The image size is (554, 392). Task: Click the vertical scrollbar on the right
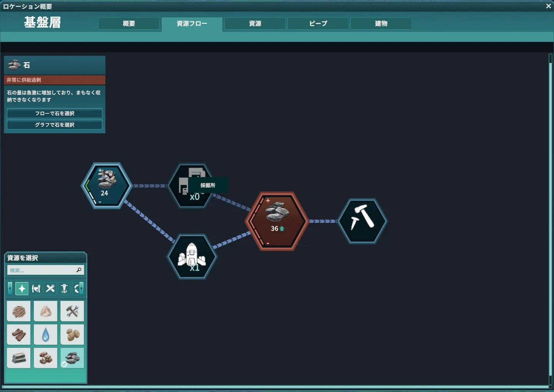(551, 219)
